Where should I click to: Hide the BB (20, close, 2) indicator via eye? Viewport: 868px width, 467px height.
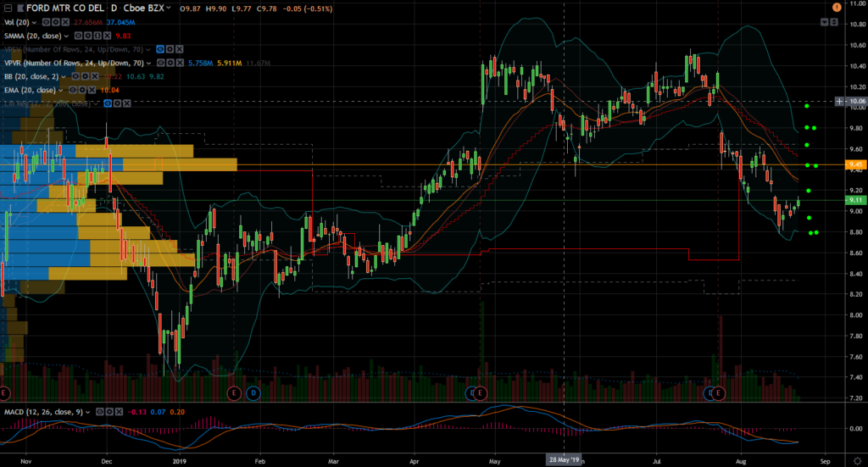(75, 76)
